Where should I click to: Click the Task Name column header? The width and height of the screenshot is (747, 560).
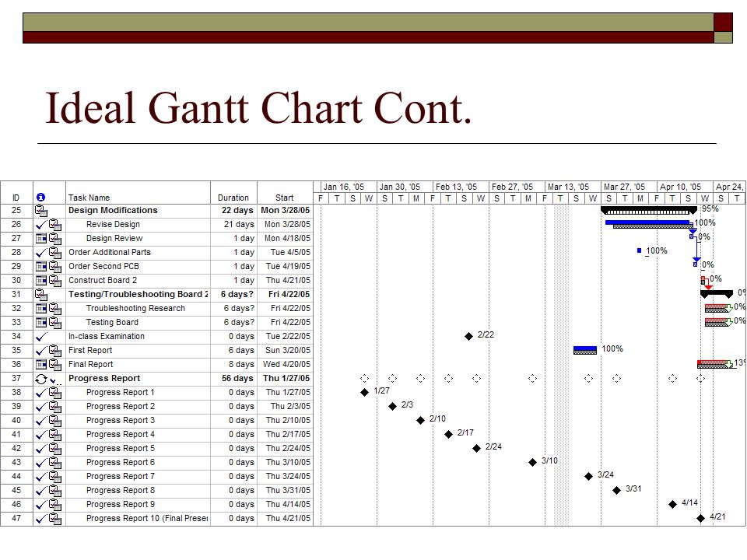89,198
